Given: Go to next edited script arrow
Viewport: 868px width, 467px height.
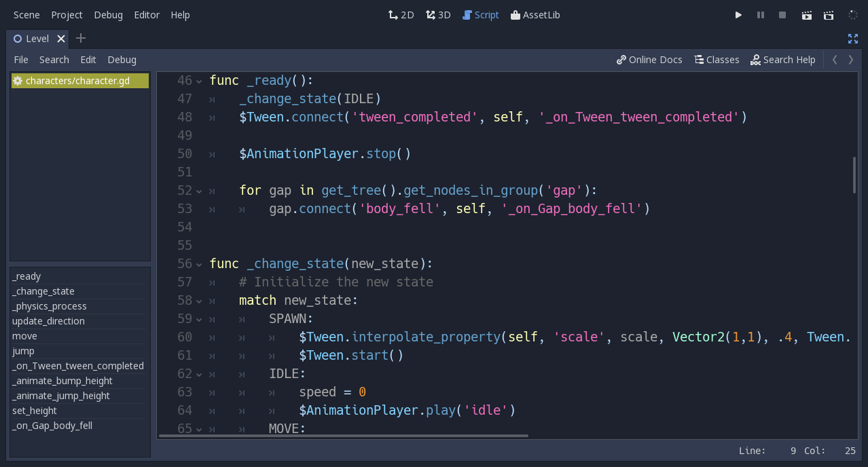Looking at the screenshot, I should pos(851,60).
